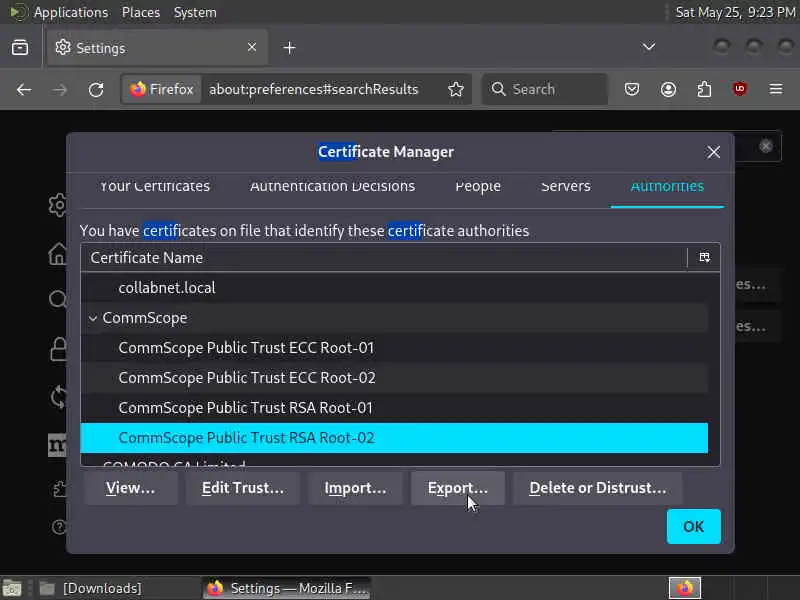Click show desktop icon in taskbar
The image size is (800, 600).
(x=12, y=588)
